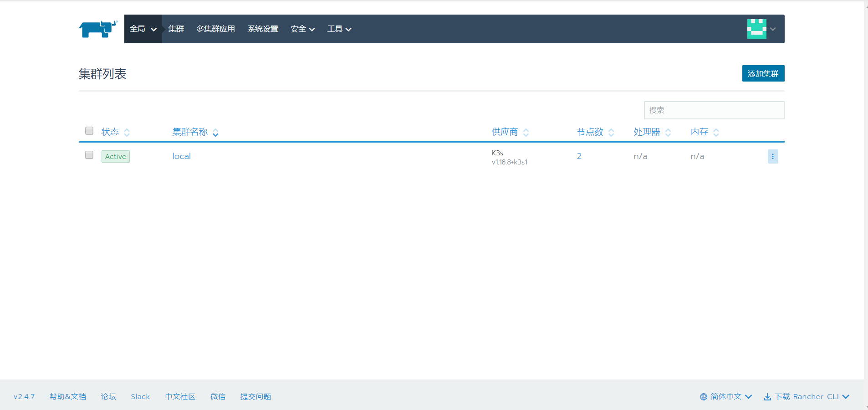The height and width of the screenshot is (410, 868).
Task: Click the 添加集群 button
Action: click(763, 73)
